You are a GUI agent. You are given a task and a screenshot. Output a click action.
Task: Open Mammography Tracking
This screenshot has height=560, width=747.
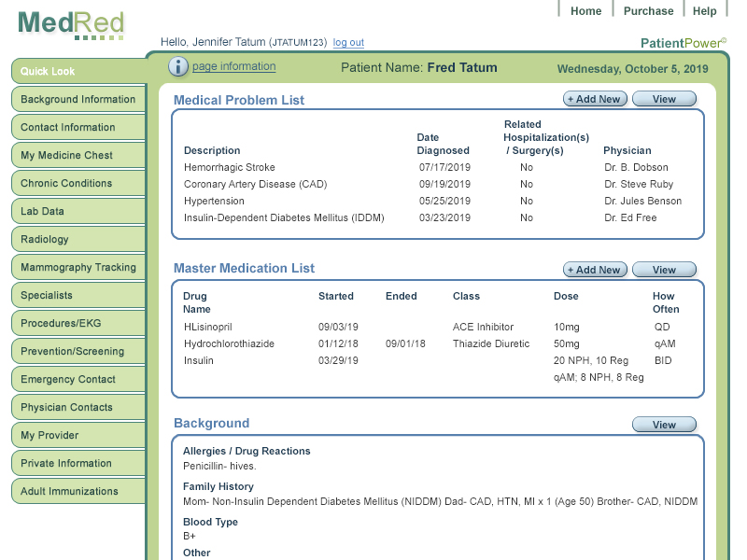click(79, 267)
